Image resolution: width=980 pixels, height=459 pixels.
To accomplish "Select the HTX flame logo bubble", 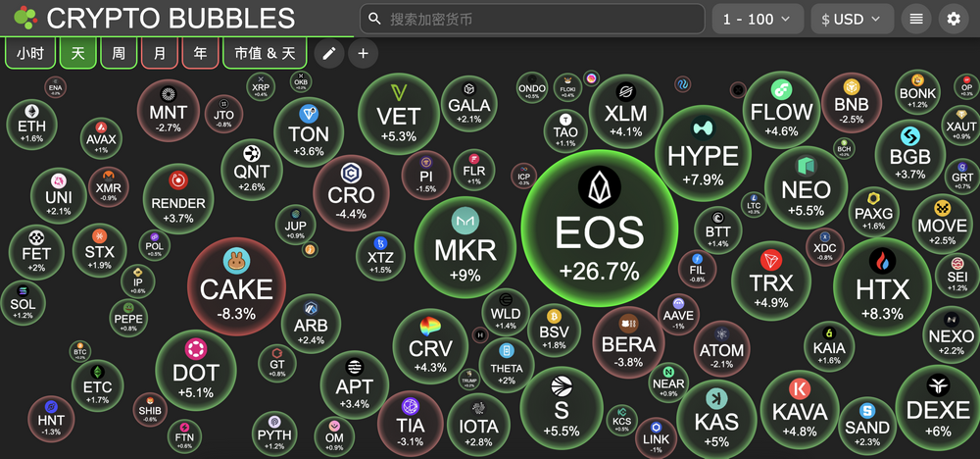I will 883,262.
